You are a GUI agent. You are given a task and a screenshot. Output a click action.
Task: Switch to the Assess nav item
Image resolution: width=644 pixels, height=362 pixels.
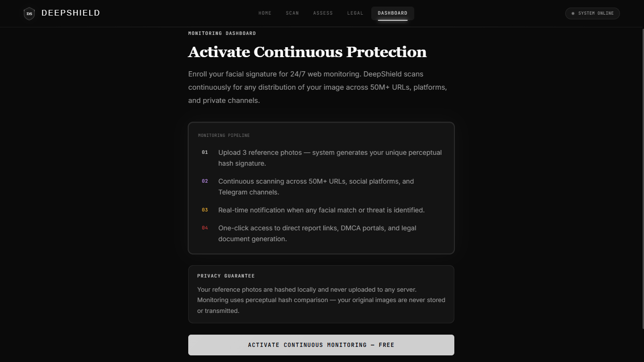tap(323, 13)
